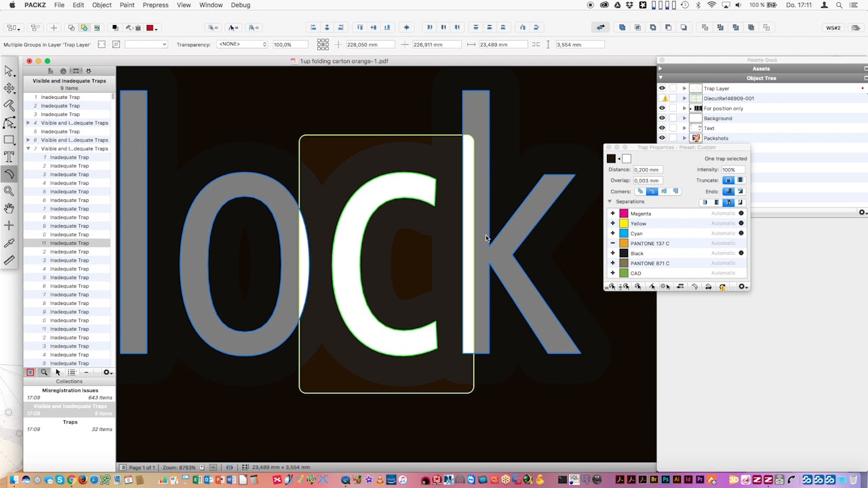Select the Traps collection with 32 items
868x488 pixels.
pos(70,426)
